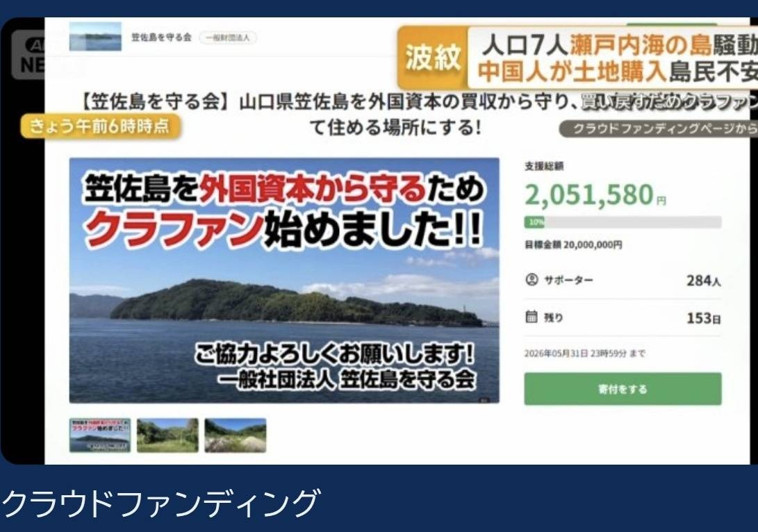This screenshot has width=758, height=532.
Task: Click the yellow きょう午前6時時点 timestamp label
Action: [x=100, y=127]
